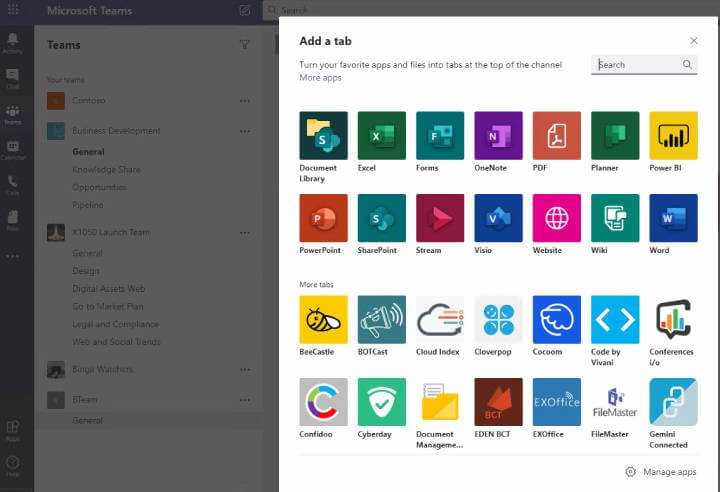Add the Code by Vivani tab
Screen dimensions: 720x492
point(615,319)
